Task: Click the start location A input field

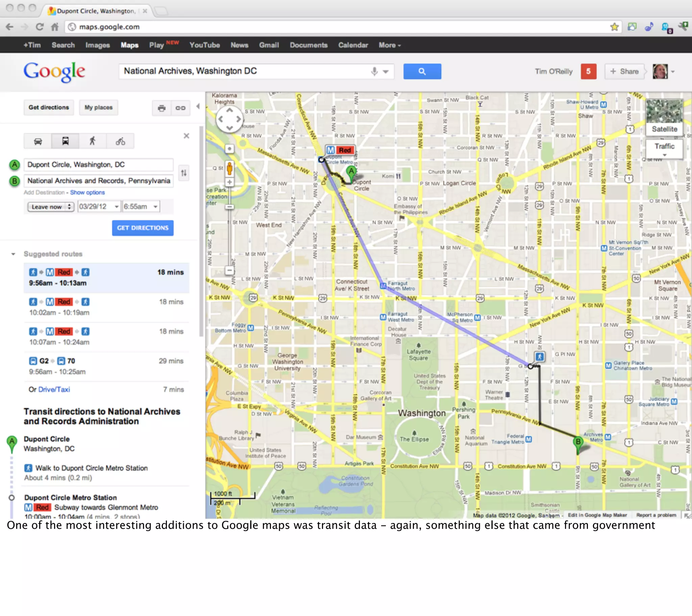Action: tap(99, 164)
